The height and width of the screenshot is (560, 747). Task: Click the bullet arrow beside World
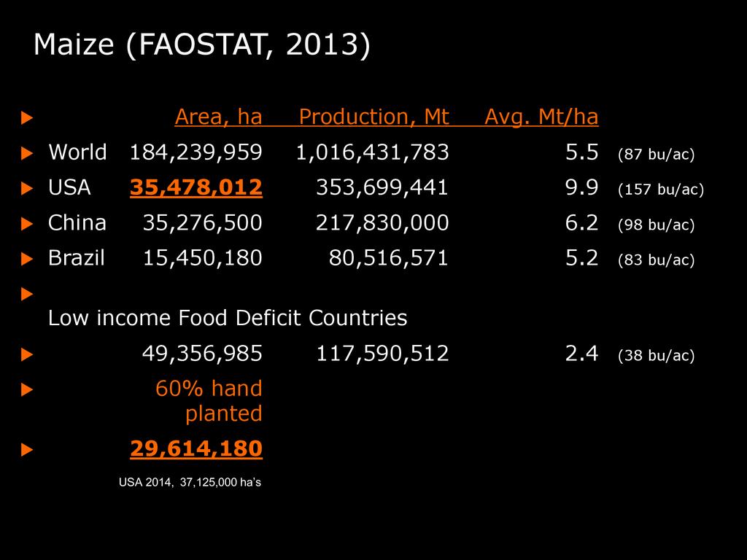(27, 153)
